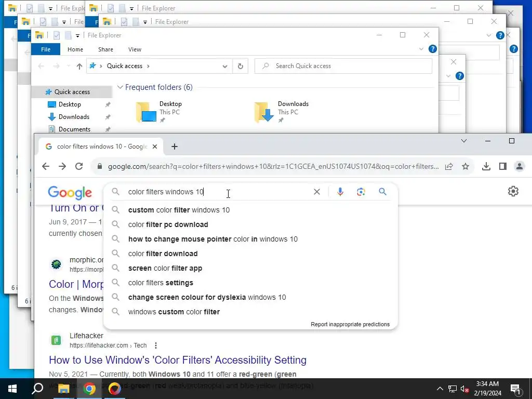Go back in Chrome browser
This screenshot has height=399, width=532.
(46, 166)
